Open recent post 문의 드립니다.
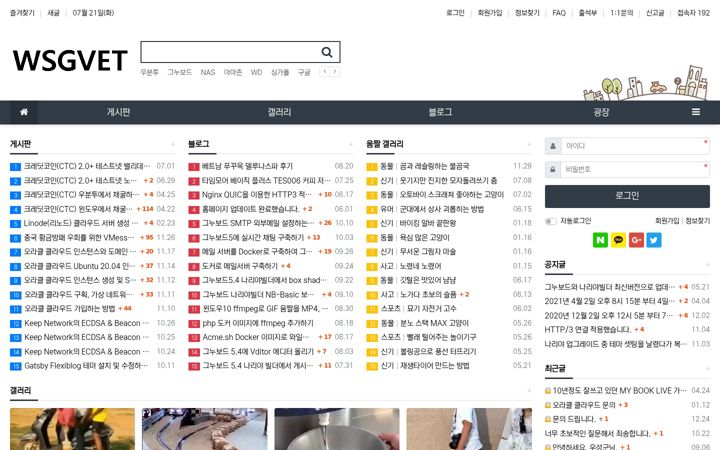Image resolution: width=720 pixels, height=450 pixels. click(574, 419)
